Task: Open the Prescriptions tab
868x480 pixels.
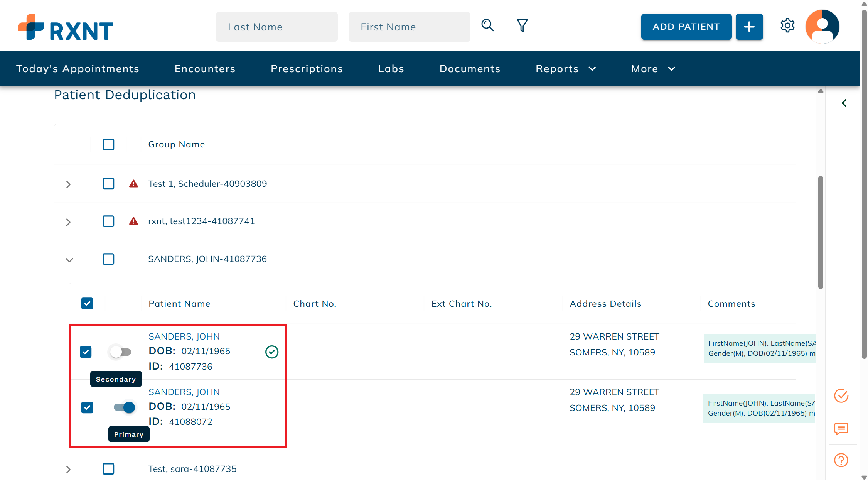Action: pyautogui.click(x=307, y=69)
